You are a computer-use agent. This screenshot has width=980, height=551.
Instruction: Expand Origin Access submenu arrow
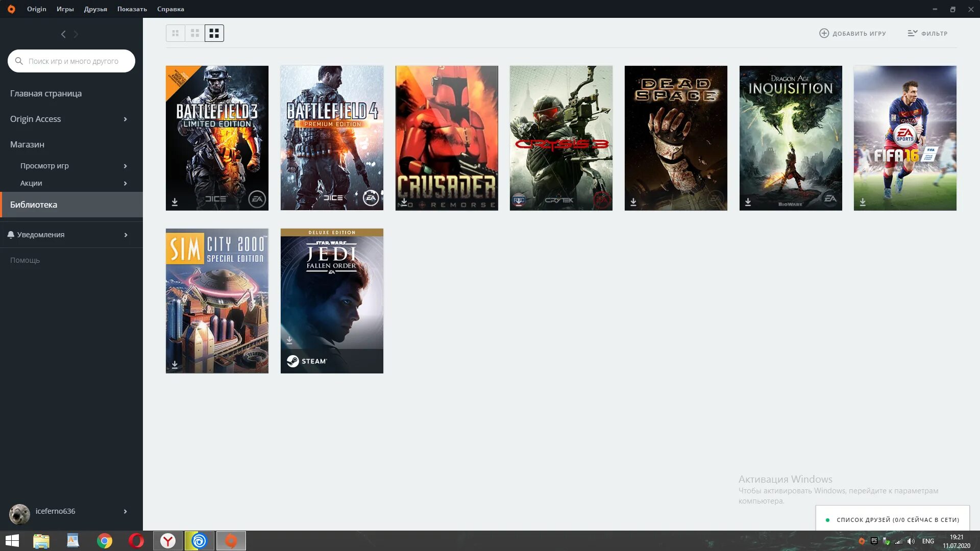pyautogui.click(x=125, y=119)
